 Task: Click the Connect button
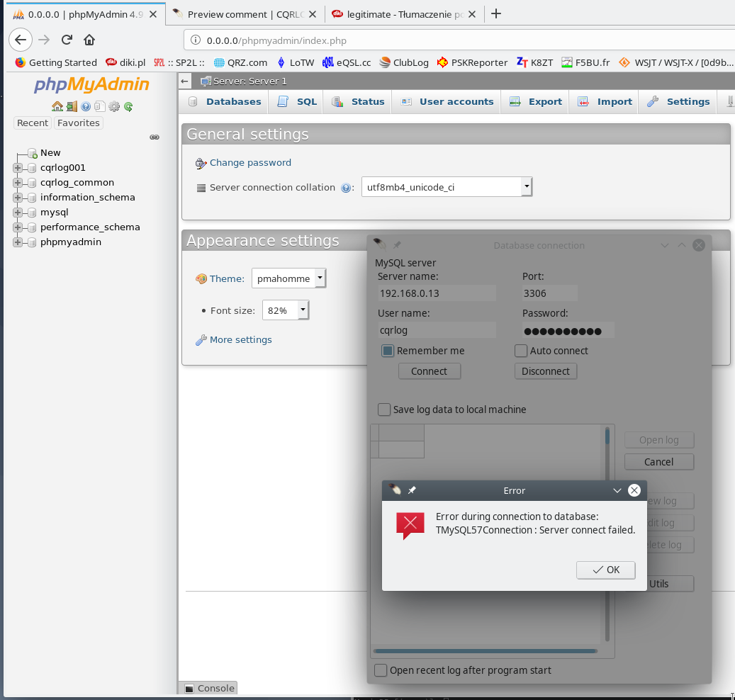(429, 371)
